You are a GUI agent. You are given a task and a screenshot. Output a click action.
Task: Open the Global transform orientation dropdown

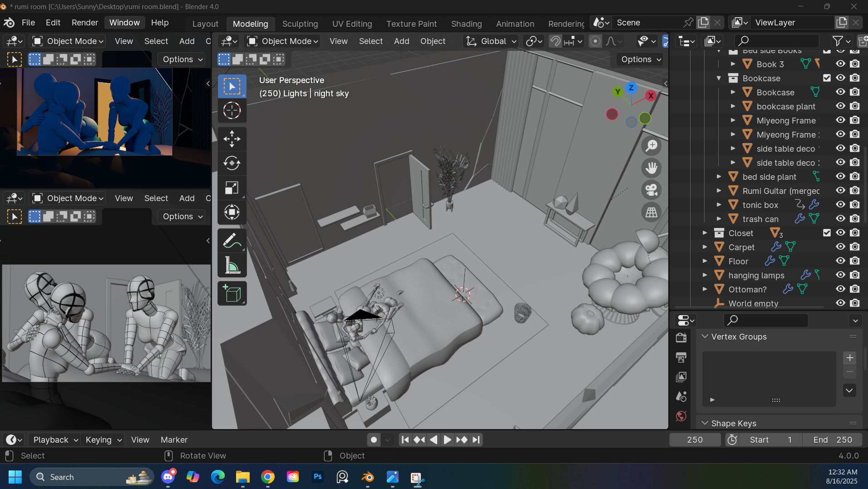491,41
